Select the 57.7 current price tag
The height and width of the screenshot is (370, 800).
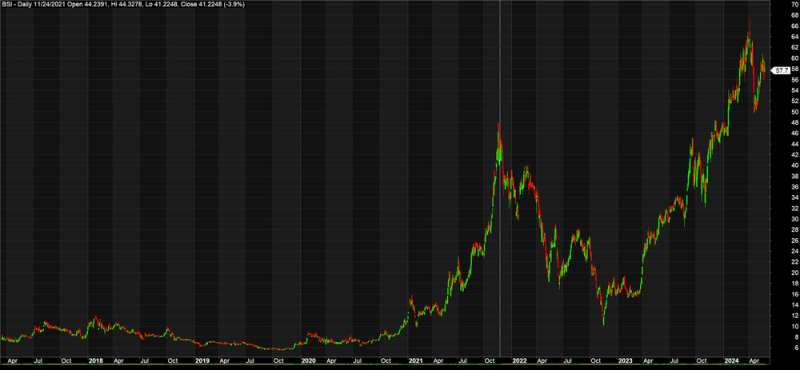click(780, 71)
